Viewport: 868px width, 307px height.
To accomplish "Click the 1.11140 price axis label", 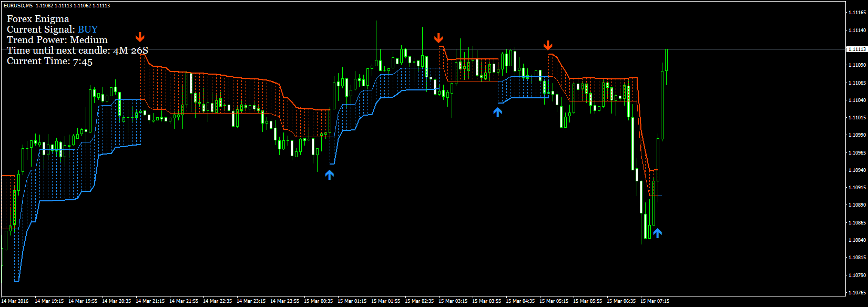I will coord(857,30).
